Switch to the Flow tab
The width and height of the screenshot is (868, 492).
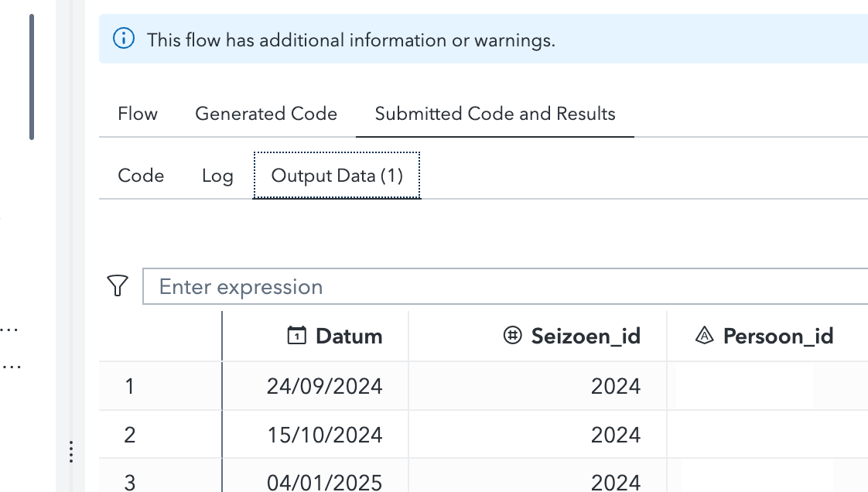click(x=137, y=113)
